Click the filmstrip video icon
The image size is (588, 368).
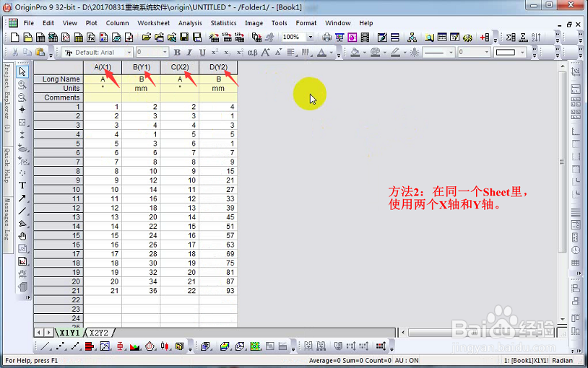[x=365, y=37]
